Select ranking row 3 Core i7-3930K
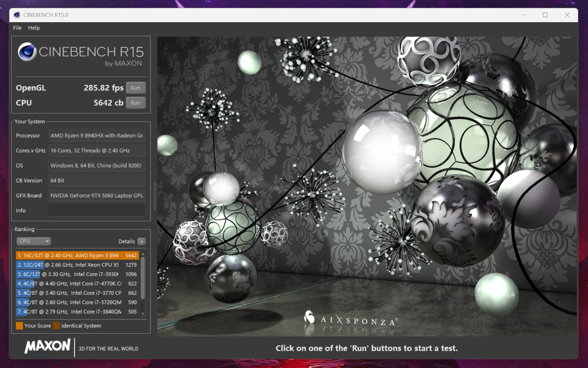Image resolution: width=588 pixels, height=368 pixels. click(x=77, y=274)
